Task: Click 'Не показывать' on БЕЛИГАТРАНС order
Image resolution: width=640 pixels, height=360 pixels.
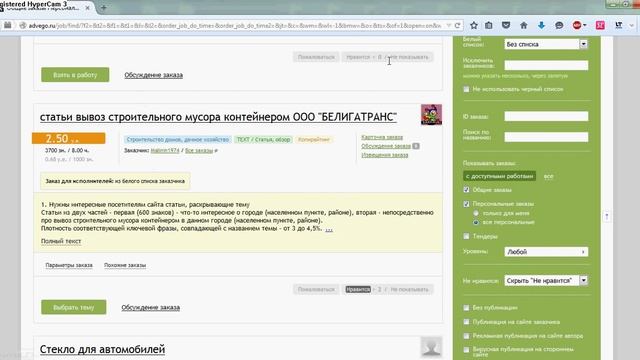Action: (x=409, y=289)
